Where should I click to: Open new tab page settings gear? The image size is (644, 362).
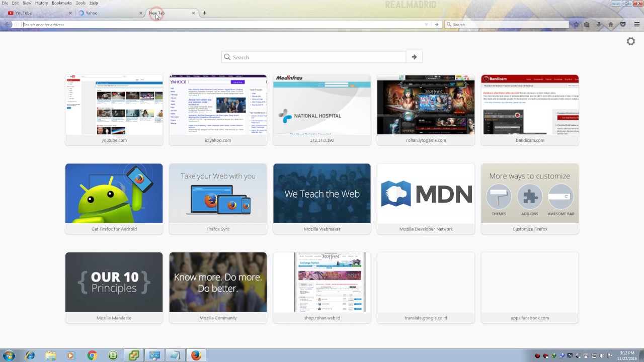pyautogui.click(x=631, y=41)
